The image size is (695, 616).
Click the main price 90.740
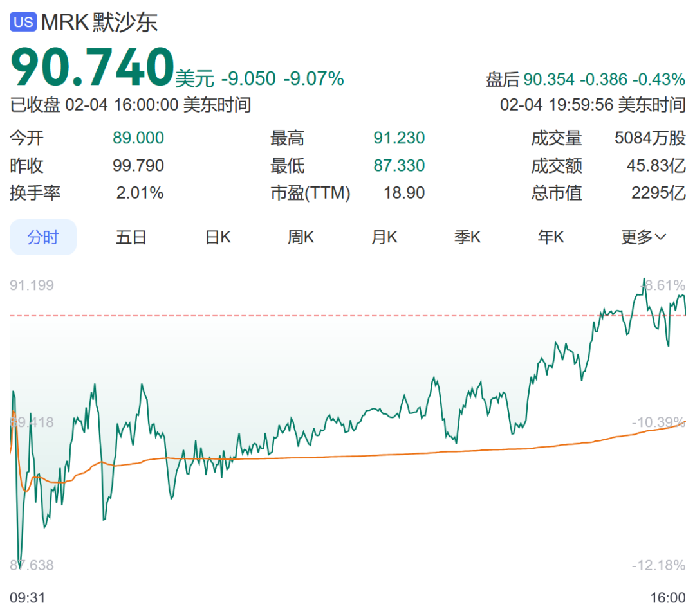tap(90, 65)
